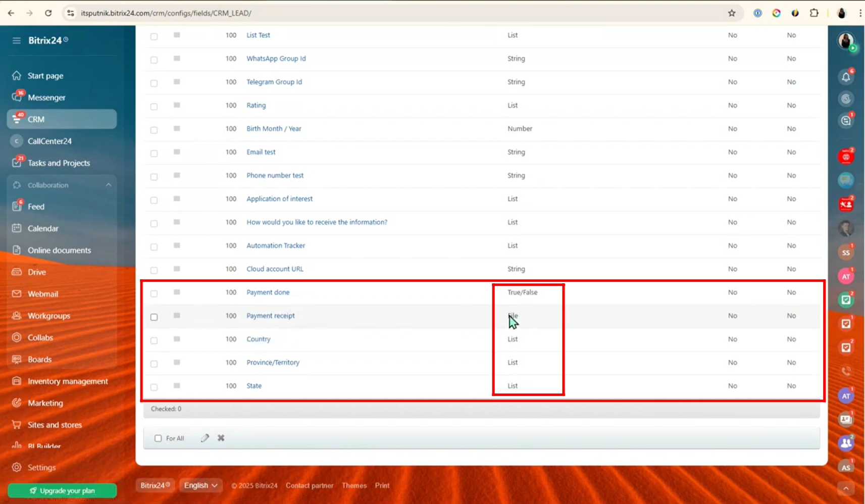Click the scroll-to-top arrow at bottom right
This screenshot has width=865, height=504.
[846, 488]
